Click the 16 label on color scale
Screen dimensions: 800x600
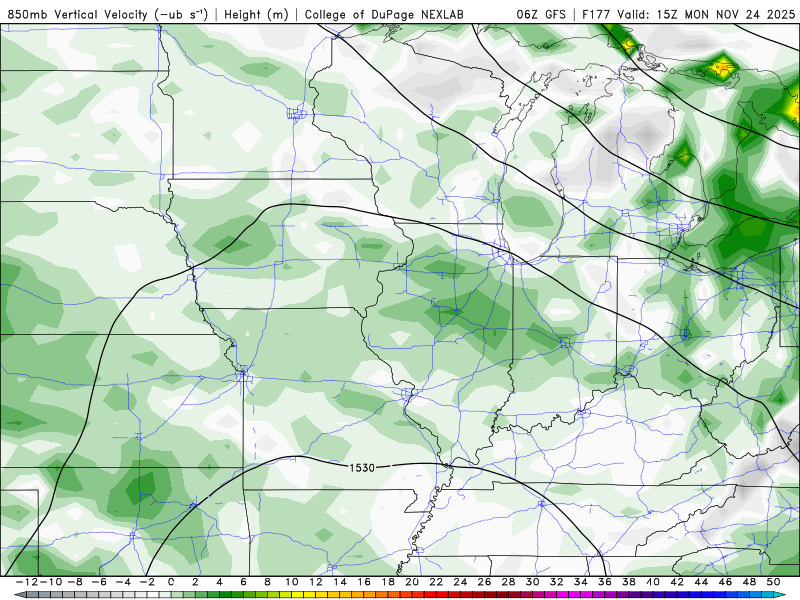[364, 582]
